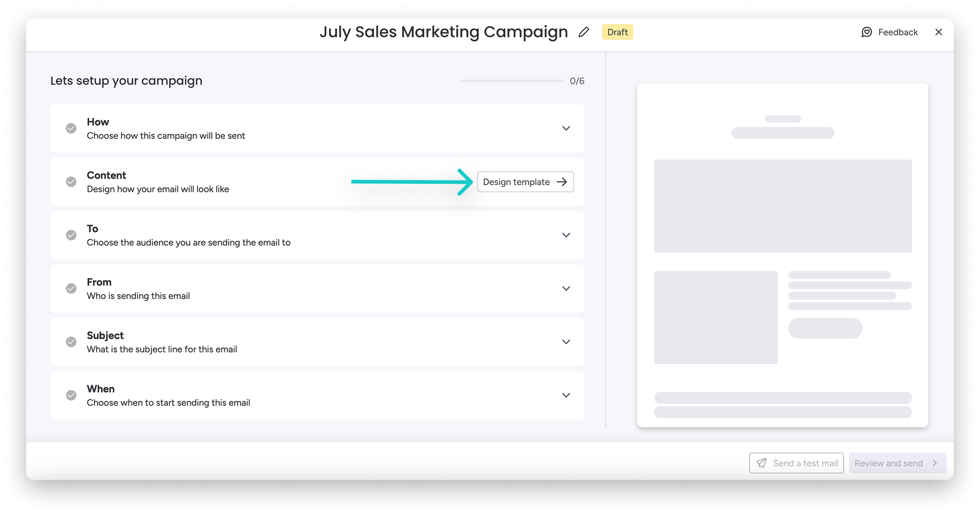Click the When step checkmark icon

(x=71, y=395)
